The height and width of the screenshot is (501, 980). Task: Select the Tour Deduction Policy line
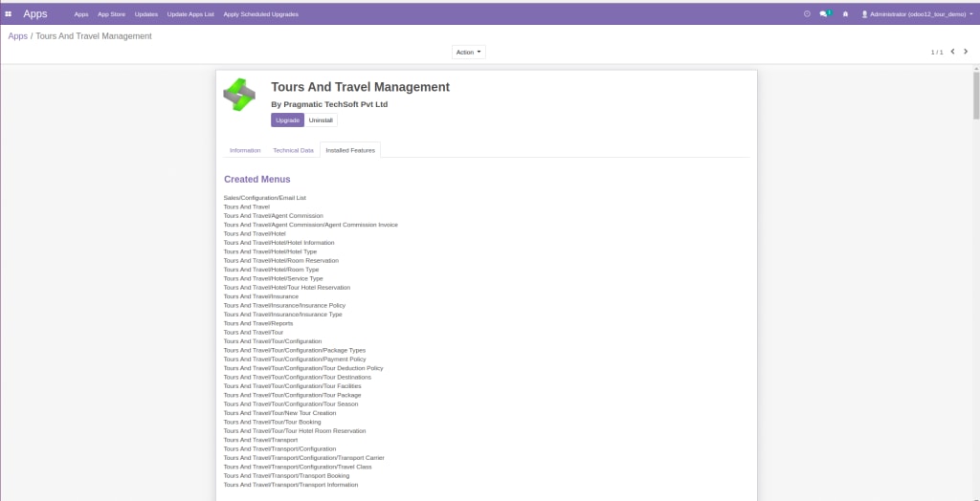pos(303,368)
